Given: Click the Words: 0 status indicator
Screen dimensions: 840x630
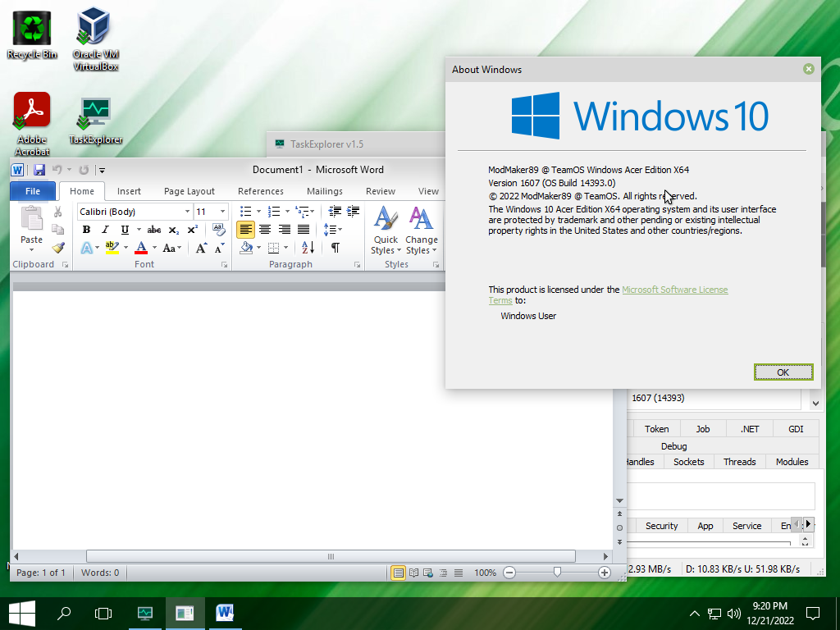Looking at the screenshot, I should [100, 573].
